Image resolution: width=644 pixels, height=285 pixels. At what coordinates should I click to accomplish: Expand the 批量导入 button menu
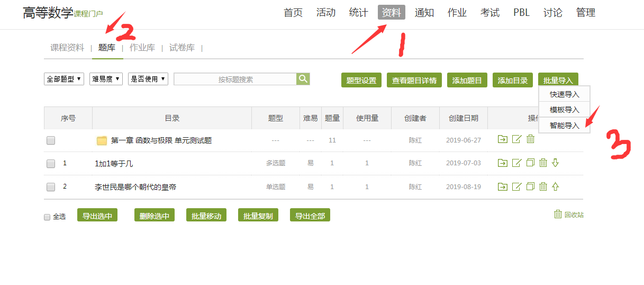click(558, 81)
